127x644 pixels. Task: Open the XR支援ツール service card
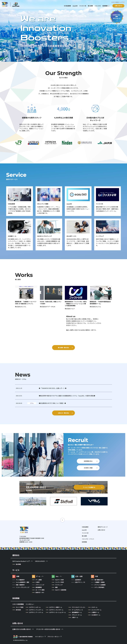click(x=19, y=234)
